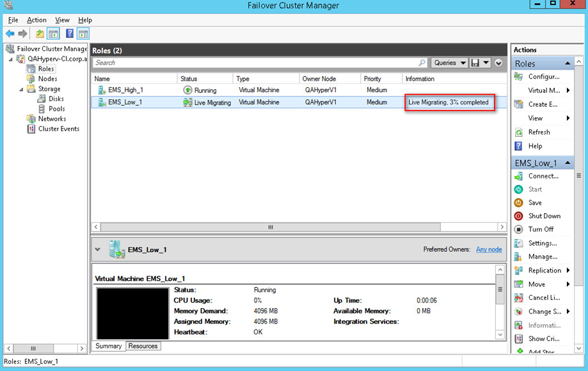The height and width of the screenshot is (371, 588).
Task: Click the Connect action icon
Action: (x=519, y=176)
